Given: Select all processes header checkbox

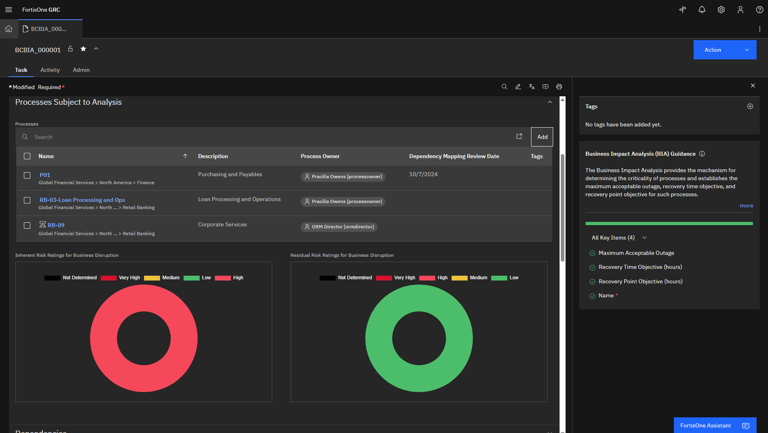Looking at the screenshot, I should coord(27,156).
